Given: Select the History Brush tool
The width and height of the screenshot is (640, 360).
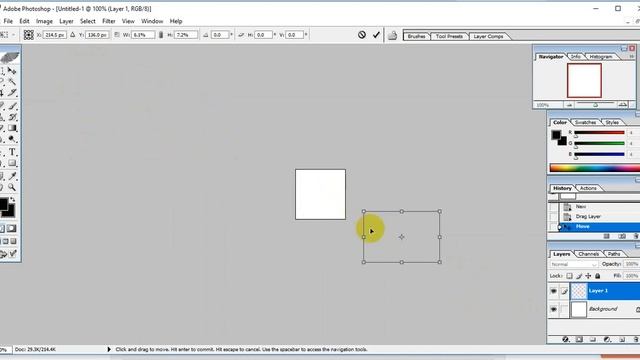Looking at the screenshot, I should pos(12,117).
